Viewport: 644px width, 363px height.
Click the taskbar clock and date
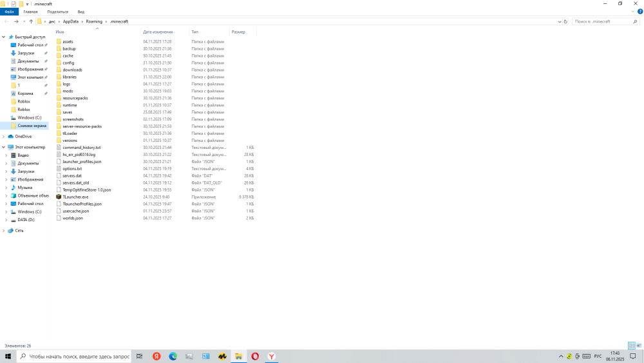pyautogui.click(x=615, y=357)
